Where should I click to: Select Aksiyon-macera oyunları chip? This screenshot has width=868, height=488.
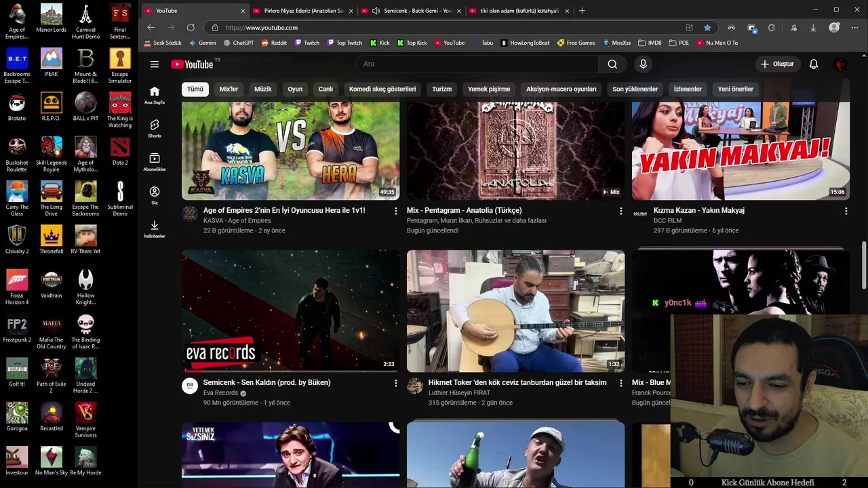[561, 89]
